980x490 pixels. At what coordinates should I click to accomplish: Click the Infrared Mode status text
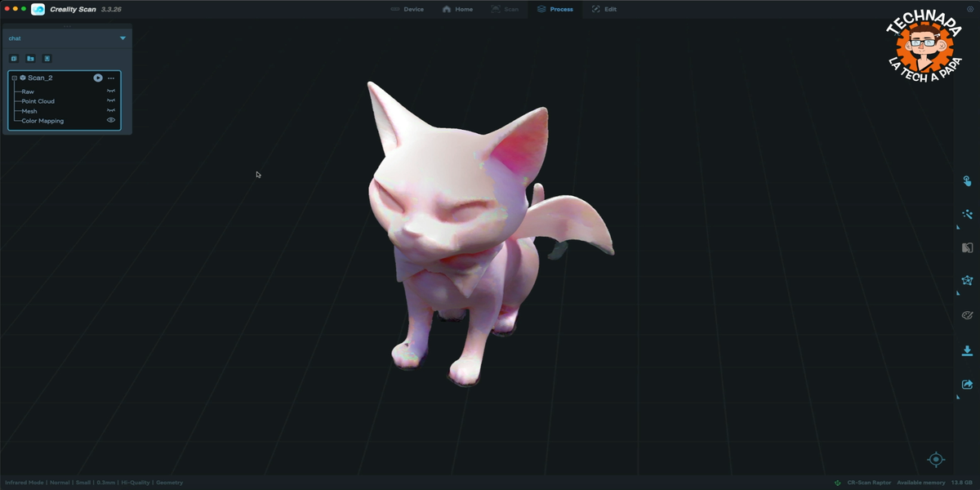(x=24, y=483)
